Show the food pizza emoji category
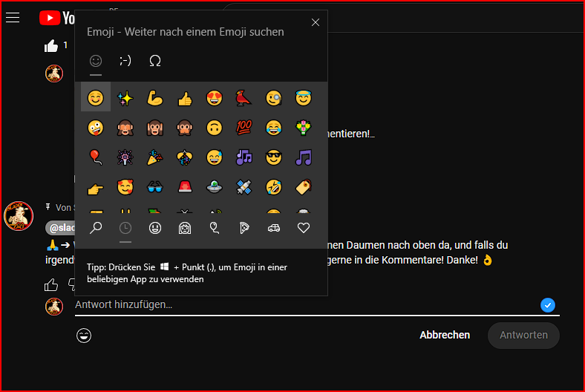Image resolution: width=585 pixels, height=392 pixels. pos(244,228)
